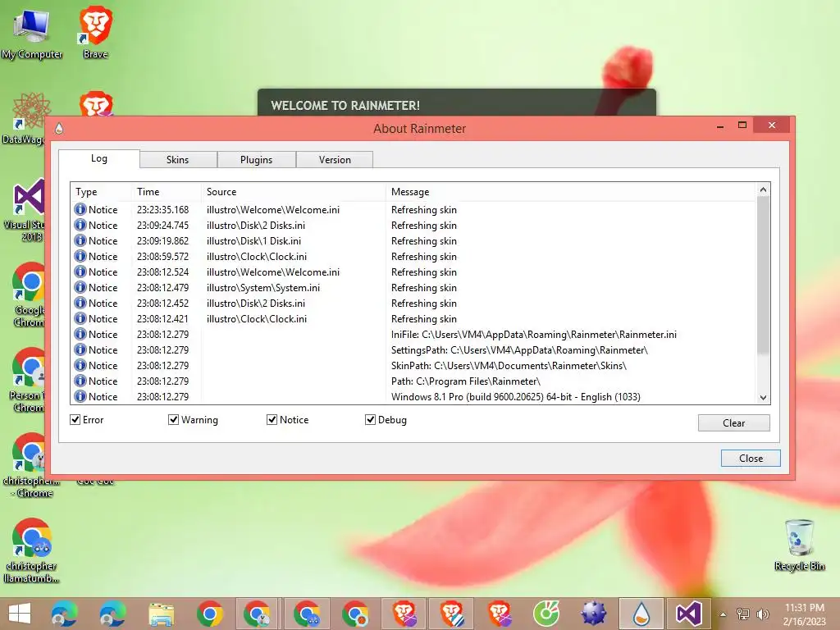This screenshot has height=630, width=840.
Task: Click the Rainmeter raindrop icon in title bar
Action: pyautogui.click(x=59, y=129)
